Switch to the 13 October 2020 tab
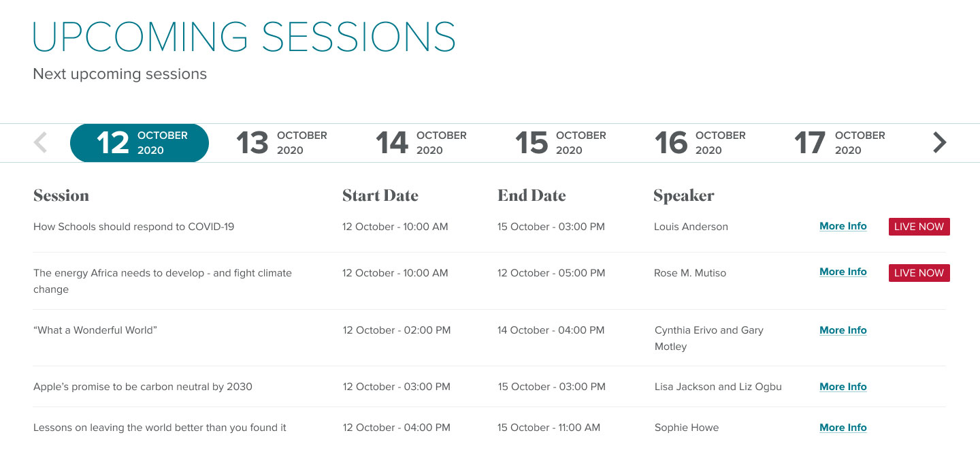Screen dimensions: 980x465 pyautogui.click(x=282, y=143)
